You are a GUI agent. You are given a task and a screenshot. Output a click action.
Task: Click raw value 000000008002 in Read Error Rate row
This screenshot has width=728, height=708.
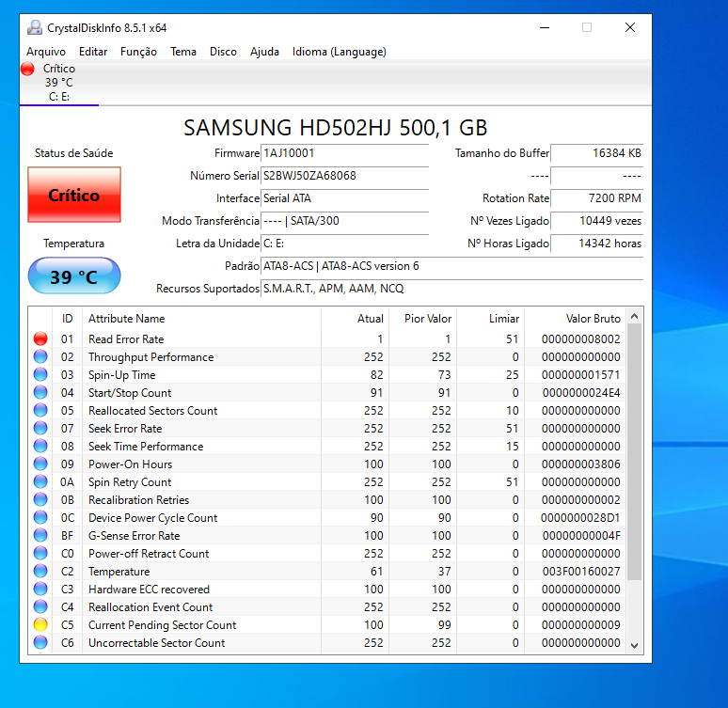581,338
